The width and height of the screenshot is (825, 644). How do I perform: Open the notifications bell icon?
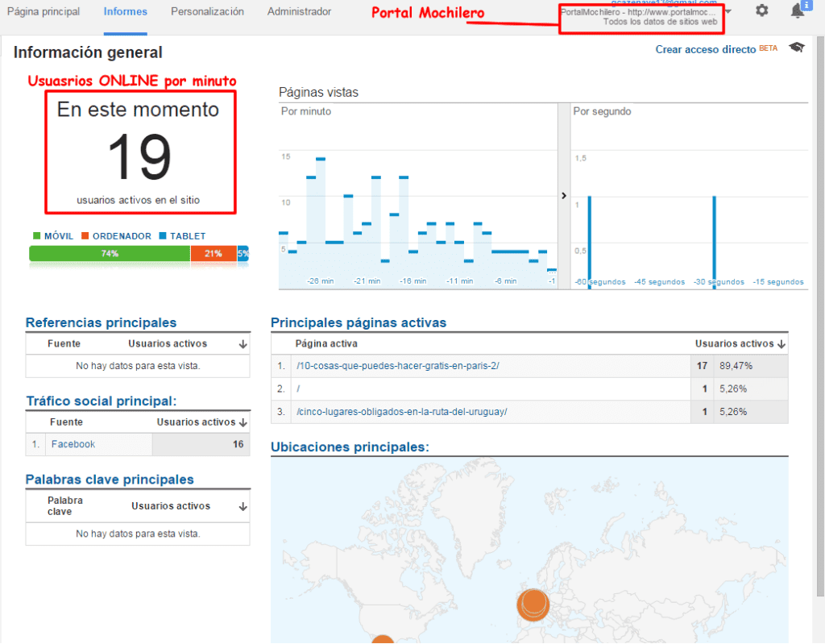(x=798, y=11)
